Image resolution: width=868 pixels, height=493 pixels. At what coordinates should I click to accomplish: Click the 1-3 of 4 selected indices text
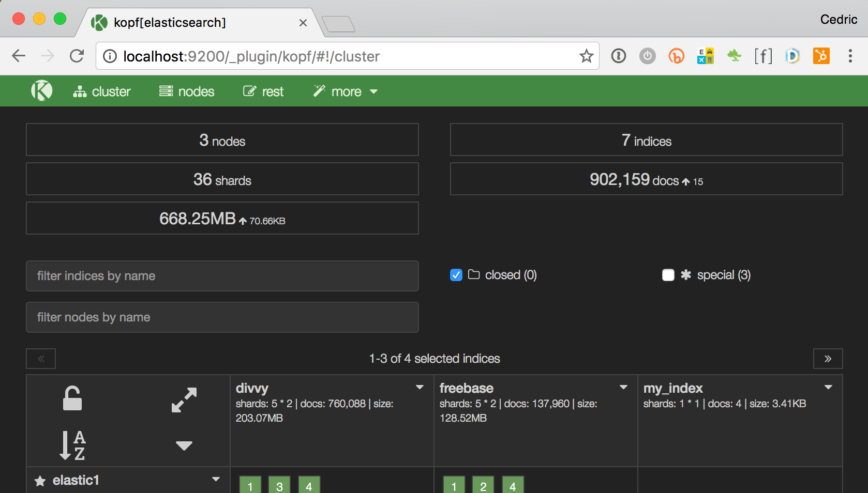(x=435, y=359)
